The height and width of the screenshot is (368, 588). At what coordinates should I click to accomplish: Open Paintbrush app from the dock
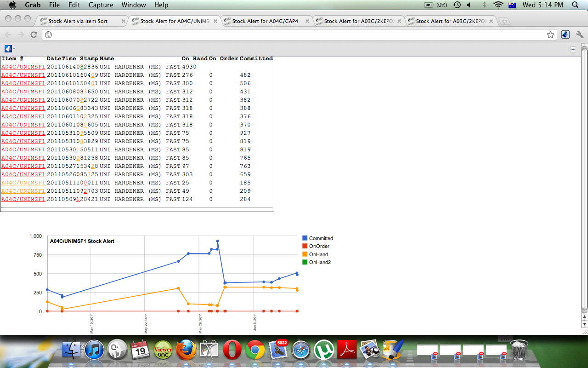pyautogui.click(x=393, y=350)
